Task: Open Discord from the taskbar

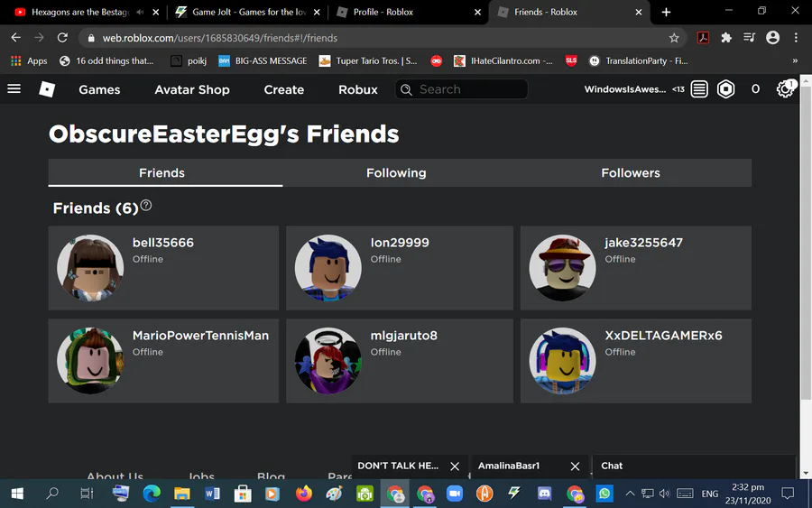Action: point(544,494)
